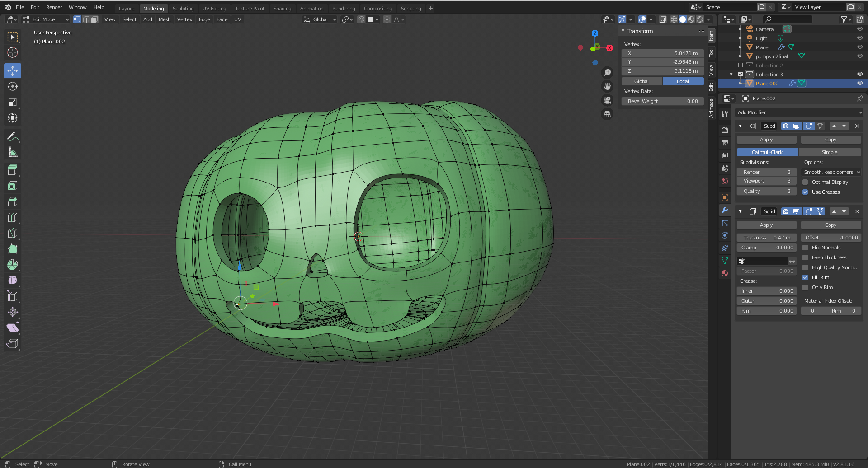
Task: Switch to the UV Editing workspace tab
Action: pos(214,9)
